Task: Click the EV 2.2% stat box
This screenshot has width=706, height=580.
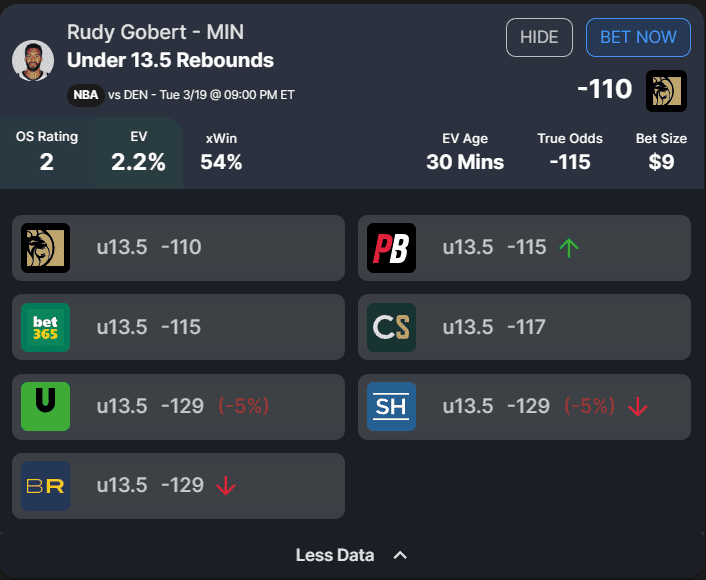Action: (138, 153)
